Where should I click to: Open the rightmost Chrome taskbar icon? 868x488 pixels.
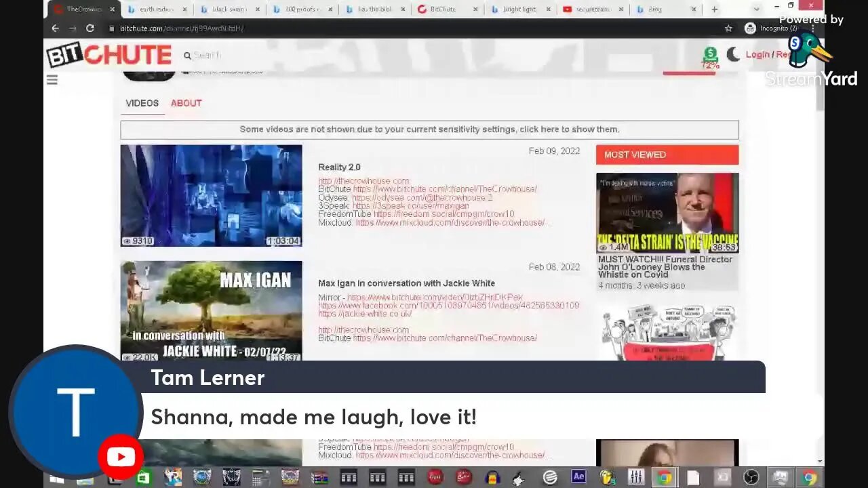tap(808, 478)
